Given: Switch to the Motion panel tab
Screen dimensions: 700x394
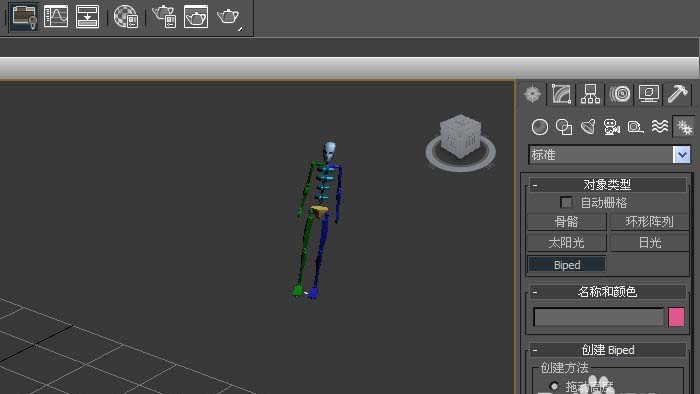Looking at the screenshot, I should pyautogui.click(x=620, y=94).
